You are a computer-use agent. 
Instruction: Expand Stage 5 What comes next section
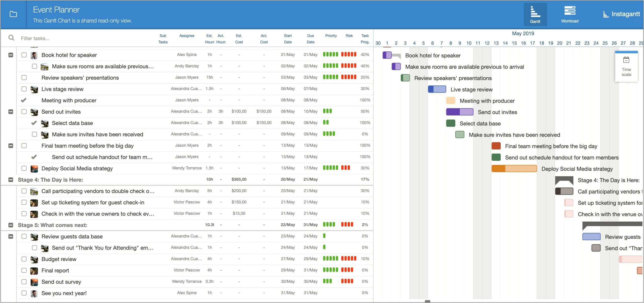[x=12, y=225]
